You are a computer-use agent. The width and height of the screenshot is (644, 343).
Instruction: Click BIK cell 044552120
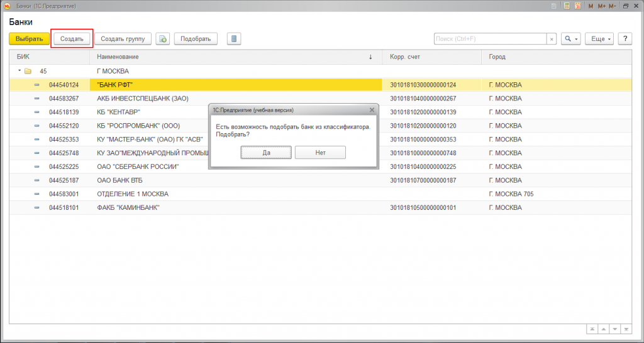(x=64, y=126)
